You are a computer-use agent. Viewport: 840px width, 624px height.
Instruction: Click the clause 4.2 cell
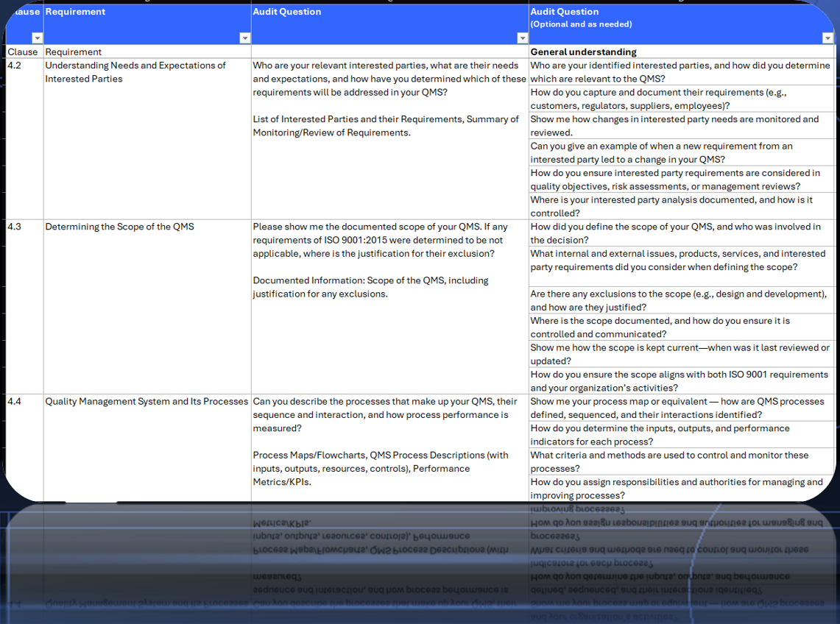[24, 65]
